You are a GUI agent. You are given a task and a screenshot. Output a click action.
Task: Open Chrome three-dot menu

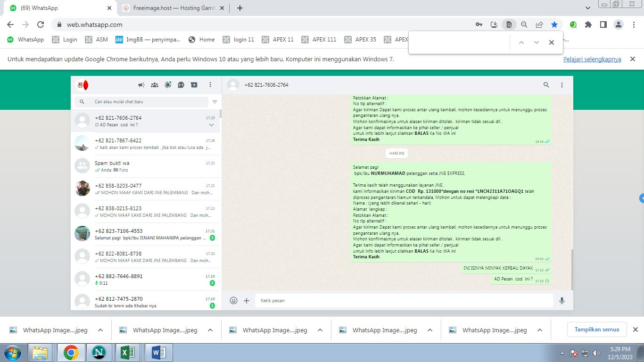(x=633, y=25)
